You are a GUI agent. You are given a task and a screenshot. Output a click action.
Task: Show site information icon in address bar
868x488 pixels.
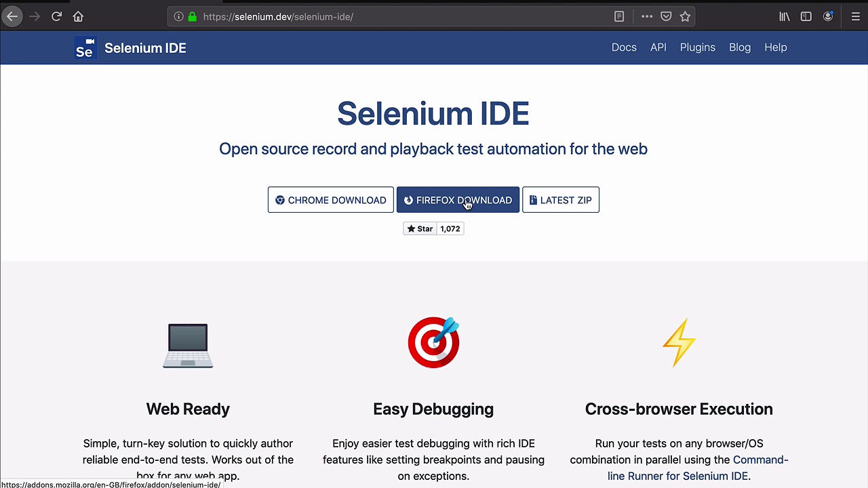[x=178, y=16]
